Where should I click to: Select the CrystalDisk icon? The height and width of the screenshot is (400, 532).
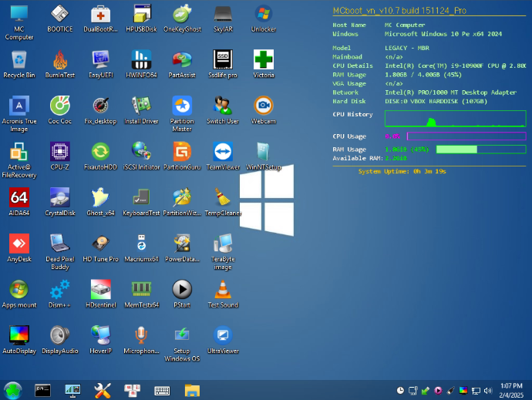59,202
